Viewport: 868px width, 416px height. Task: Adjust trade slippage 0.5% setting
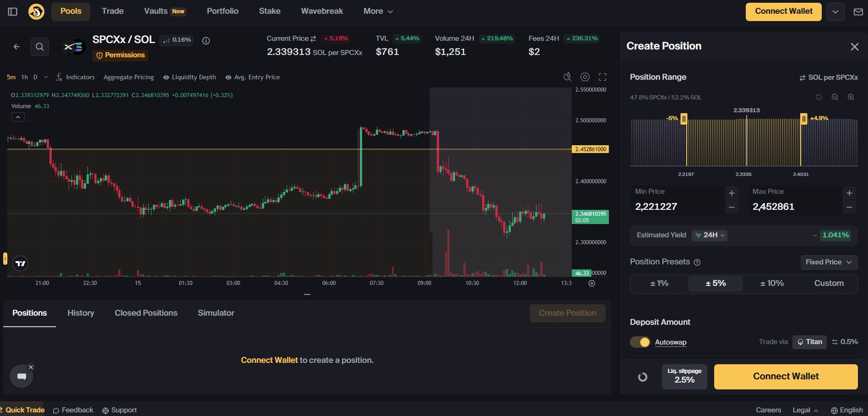pyautogui.click(x=845, y=342)
